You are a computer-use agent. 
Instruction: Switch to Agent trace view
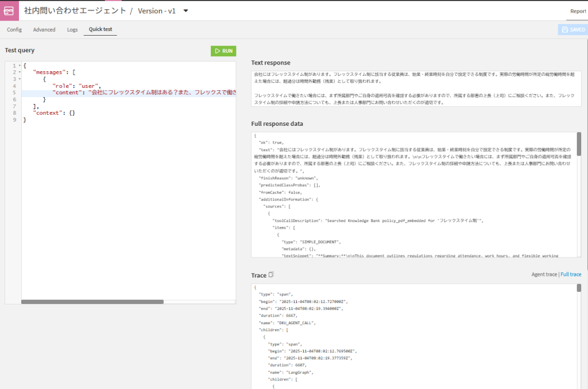(544, 275)
